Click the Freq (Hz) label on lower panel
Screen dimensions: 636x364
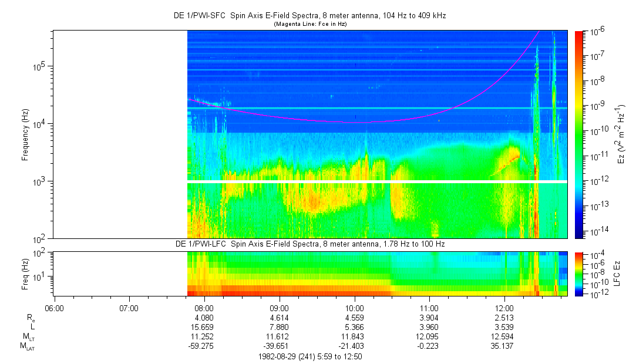pos(25,273)
